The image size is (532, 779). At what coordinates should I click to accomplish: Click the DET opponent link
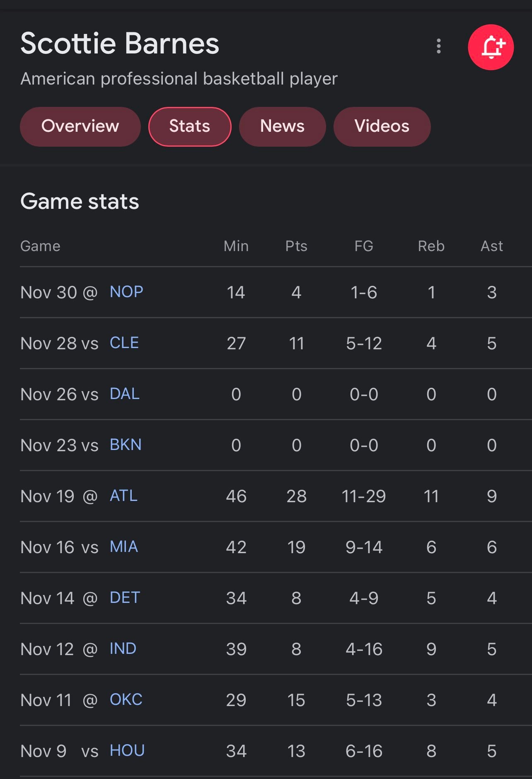(125, 598)
